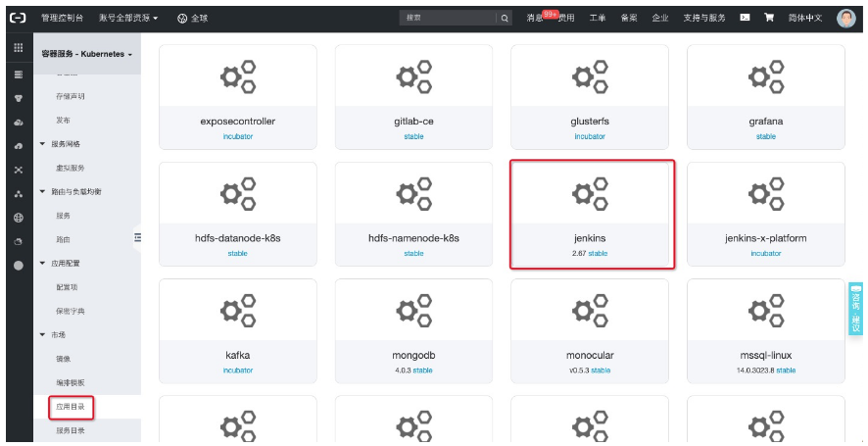
Task: Click the mssql-linux chart name
Action: (765, 355)
